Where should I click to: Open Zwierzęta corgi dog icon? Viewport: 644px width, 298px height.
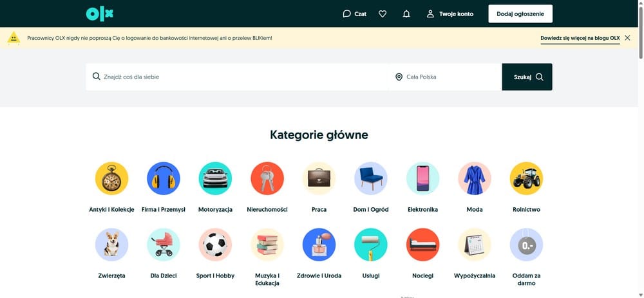111,245
